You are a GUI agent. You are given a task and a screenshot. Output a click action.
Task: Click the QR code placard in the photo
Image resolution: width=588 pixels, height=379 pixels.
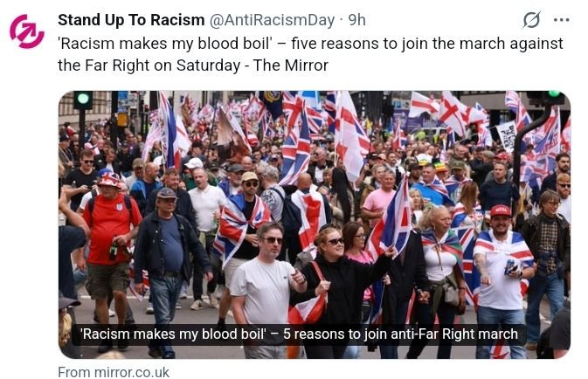(508, 135)
